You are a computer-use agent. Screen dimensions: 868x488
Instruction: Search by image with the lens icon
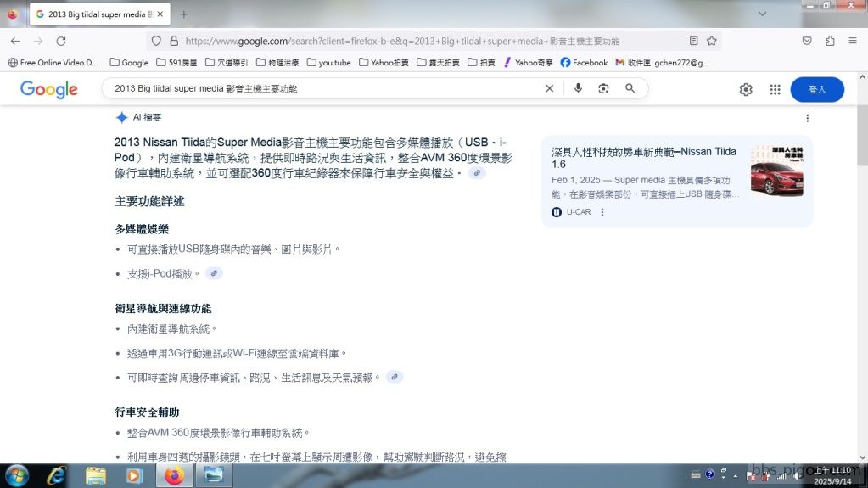pos(603,88)
